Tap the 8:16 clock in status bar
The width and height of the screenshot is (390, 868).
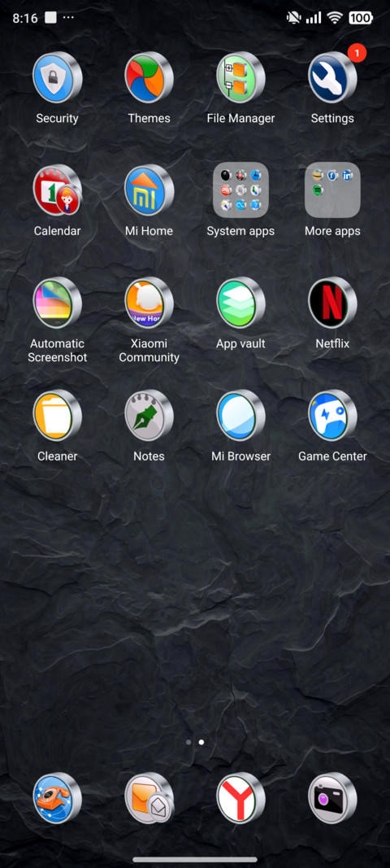click(25, 18)
